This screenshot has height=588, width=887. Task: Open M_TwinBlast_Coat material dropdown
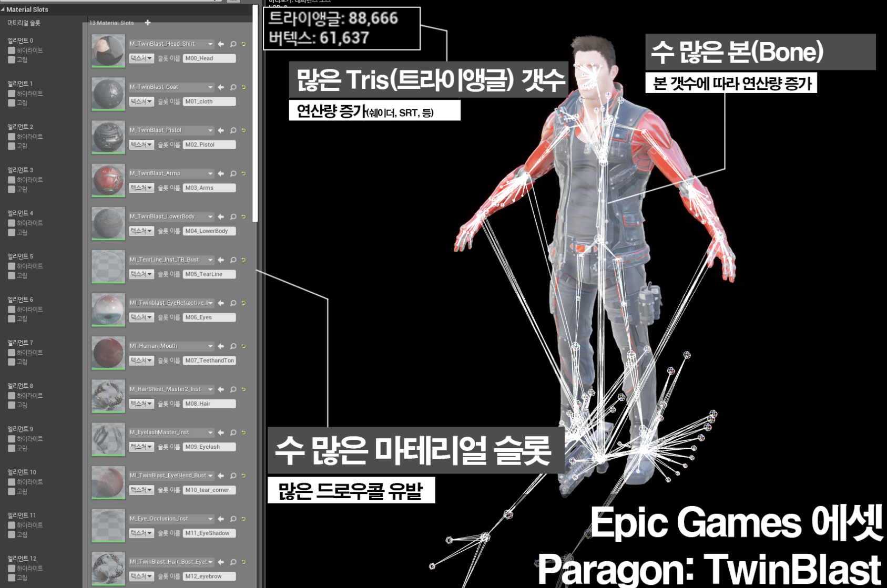[x=171, y=87]
